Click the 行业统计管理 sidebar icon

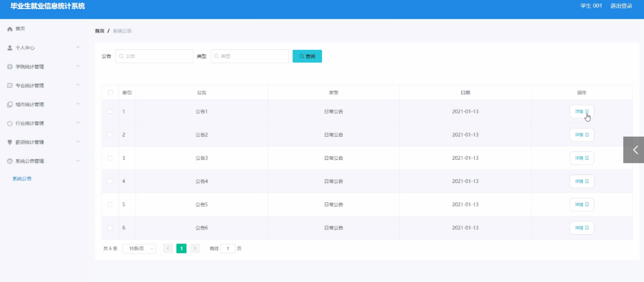pos(10,123)
